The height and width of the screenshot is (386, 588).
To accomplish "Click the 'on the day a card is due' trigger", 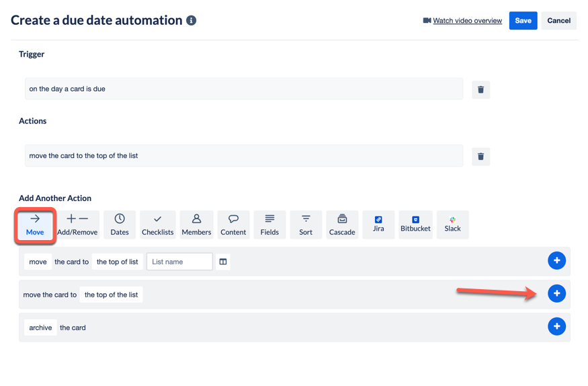I will coord(244,89).
